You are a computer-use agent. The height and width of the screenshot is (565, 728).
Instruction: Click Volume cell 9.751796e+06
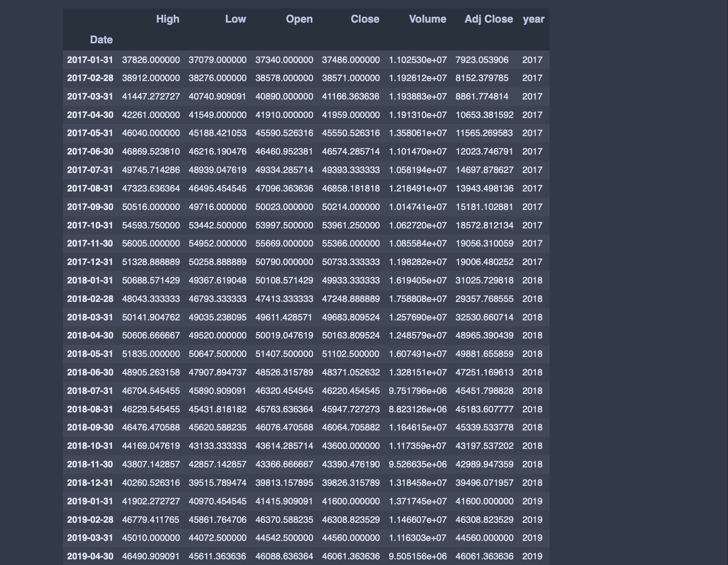click(x=418, y=391)
